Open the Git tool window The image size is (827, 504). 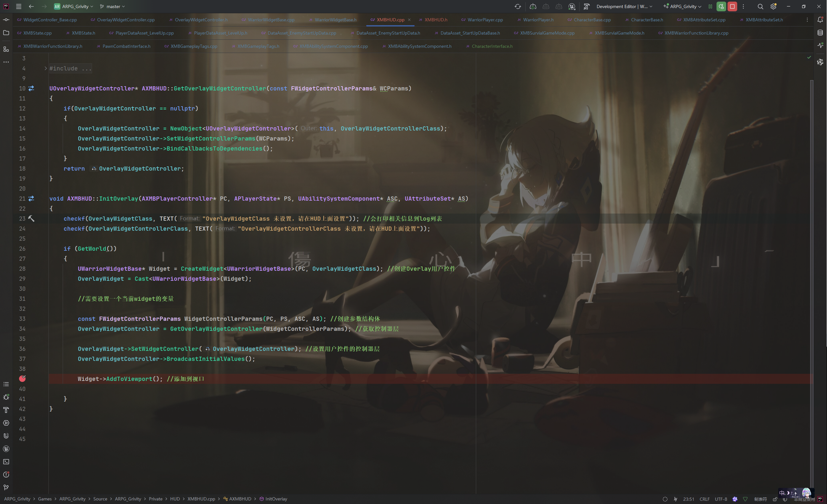[x=6, y=488]
